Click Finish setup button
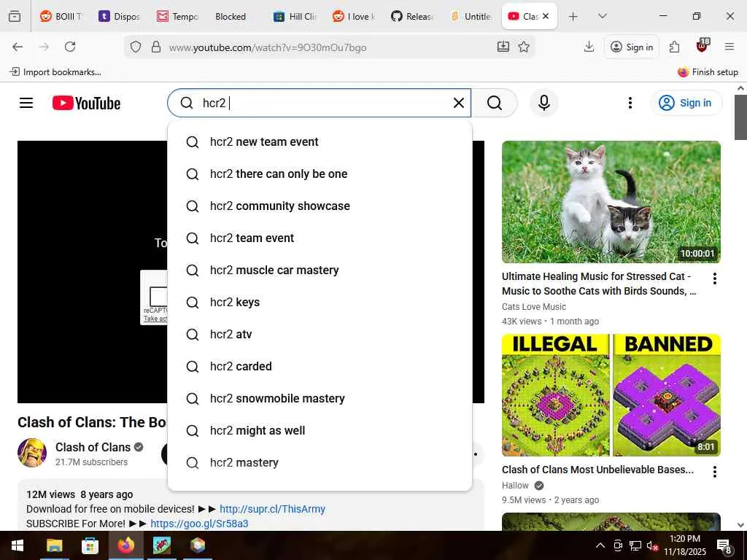The height and width of the screenshot is (560, 747). pos(708,72)
